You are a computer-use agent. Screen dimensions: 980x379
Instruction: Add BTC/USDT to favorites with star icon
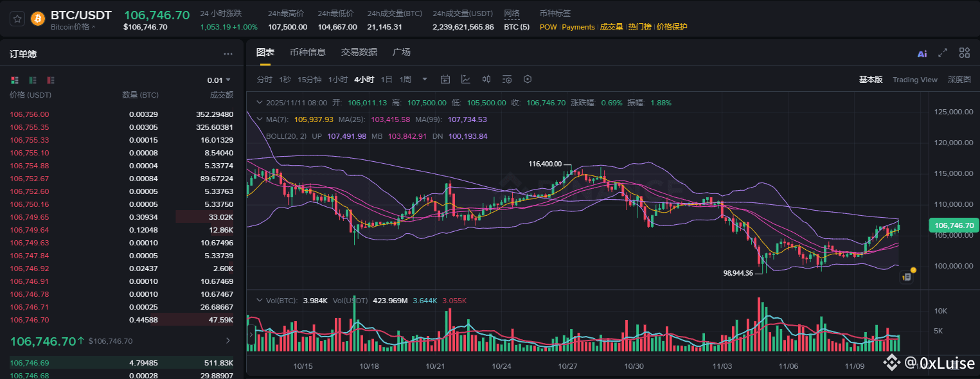click(18, 18)
